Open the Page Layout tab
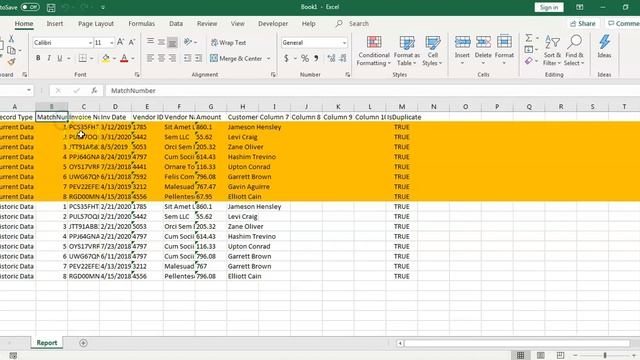The height and width of the screenshot is (360, 640). pos(96,24)
